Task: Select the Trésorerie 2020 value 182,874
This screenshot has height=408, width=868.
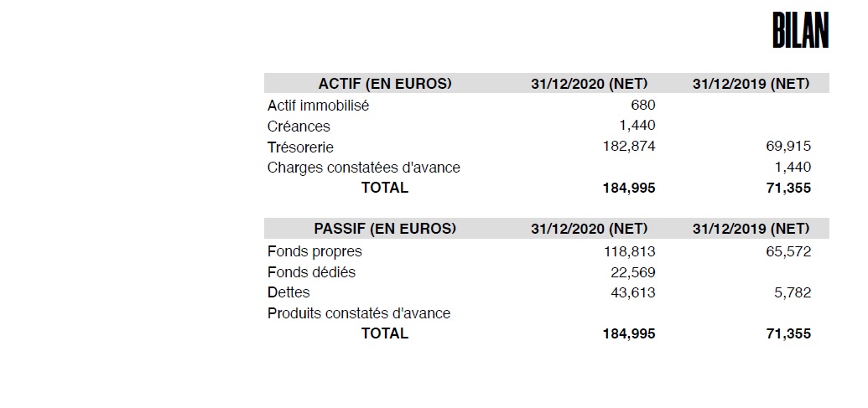Action: [x=629, y=147]
